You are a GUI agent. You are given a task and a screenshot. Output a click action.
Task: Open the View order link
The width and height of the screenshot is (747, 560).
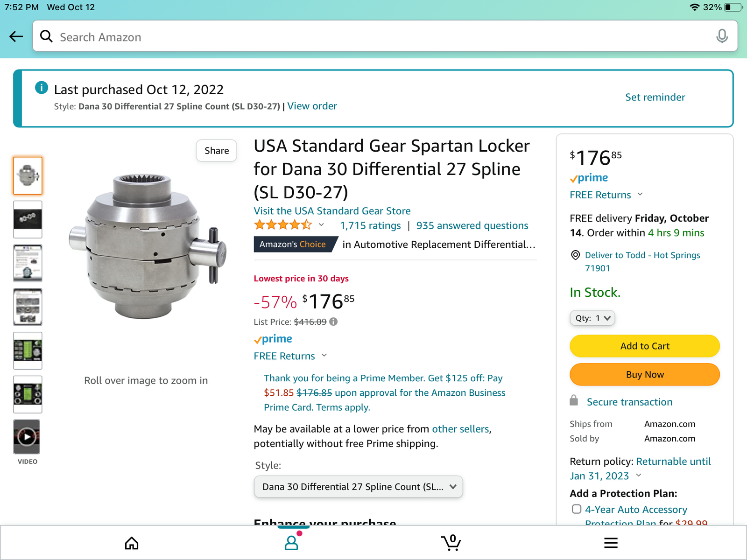tap(312, 106)
